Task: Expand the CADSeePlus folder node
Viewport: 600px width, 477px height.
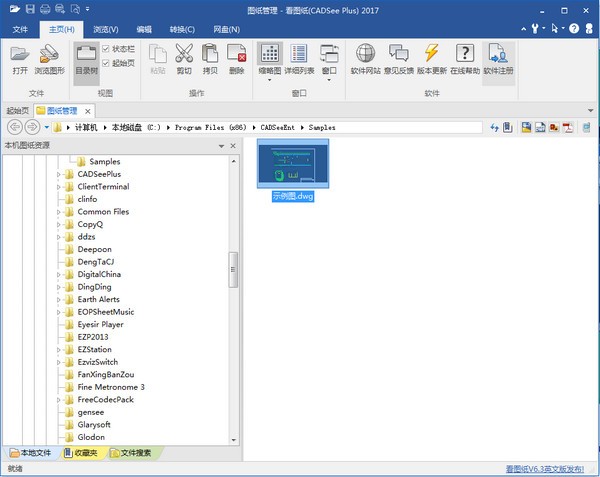Action: (x=59, y=174)
